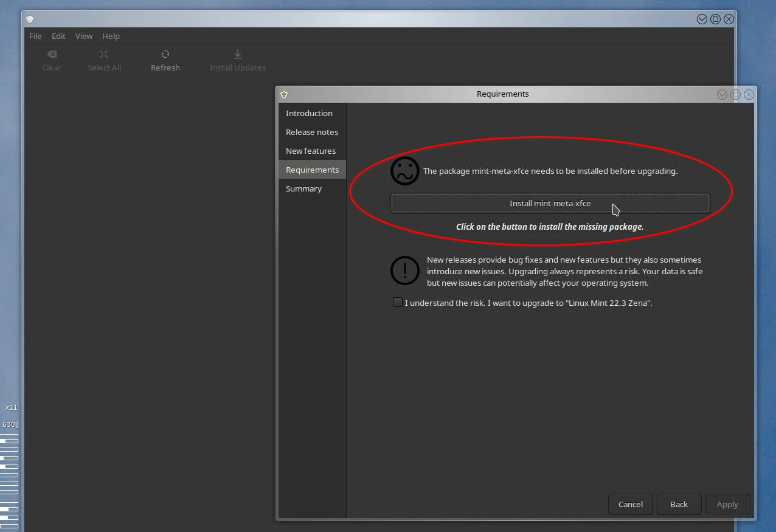Click the Select All toolbar icon

click(104, 55)
